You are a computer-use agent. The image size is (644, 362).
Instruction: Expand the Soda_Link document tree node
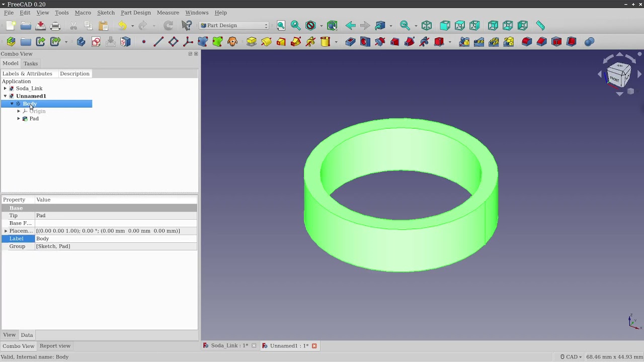click(x=5, y=88)
